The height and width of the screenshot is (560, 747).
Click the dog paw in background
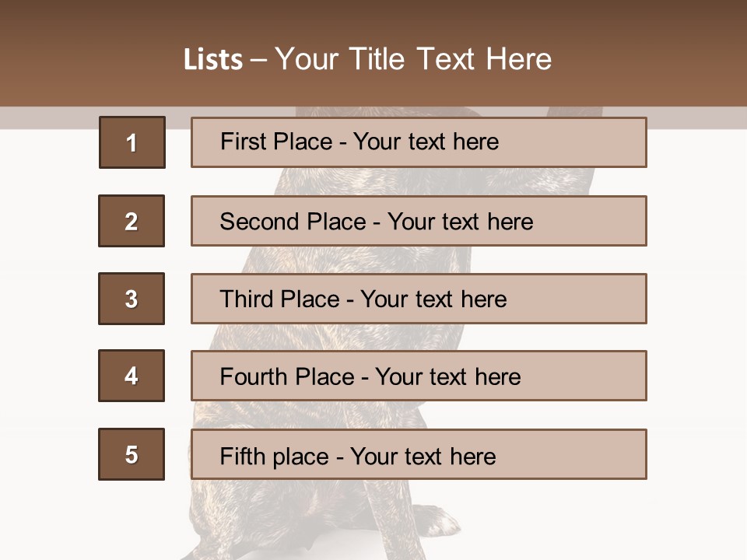(436, 520)
